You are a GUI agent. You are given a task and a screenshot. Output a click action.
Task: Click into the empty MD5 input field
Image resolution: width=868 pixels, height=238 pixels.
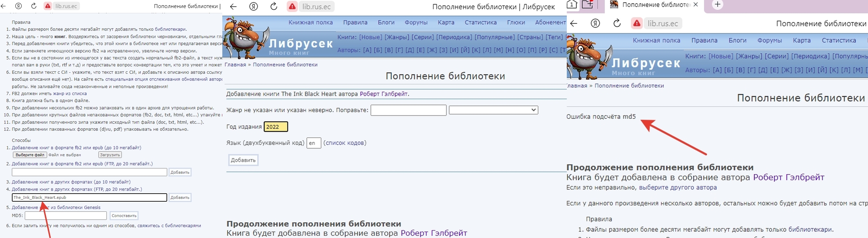pos(66,216)
